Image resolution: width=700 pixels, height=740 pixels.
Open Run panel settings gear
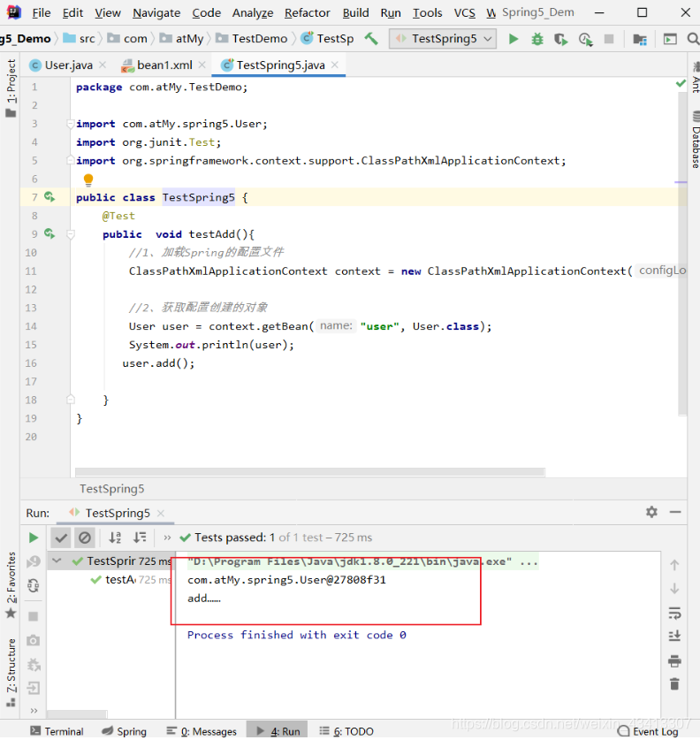tap(651, 512)
